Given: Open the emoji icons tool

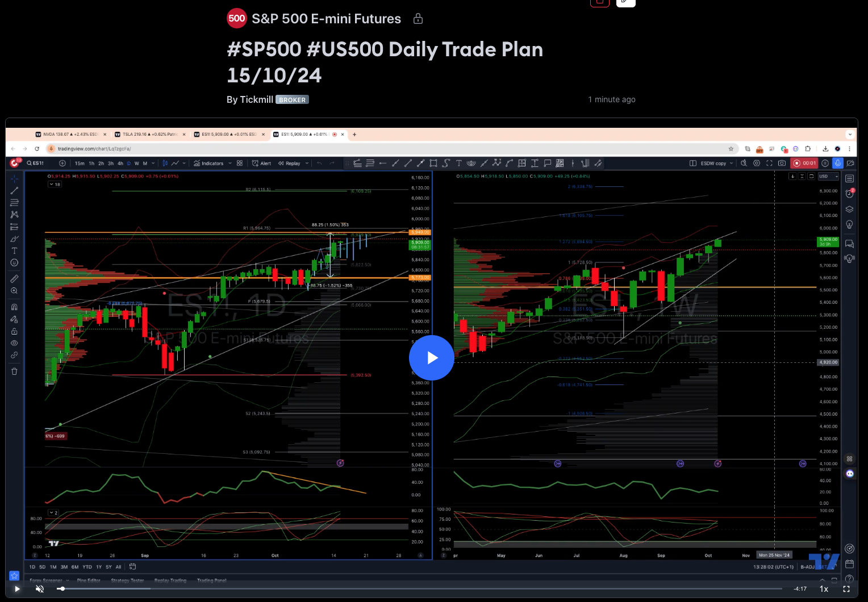Looking at the screenshot, I should [x=14, y=262].
